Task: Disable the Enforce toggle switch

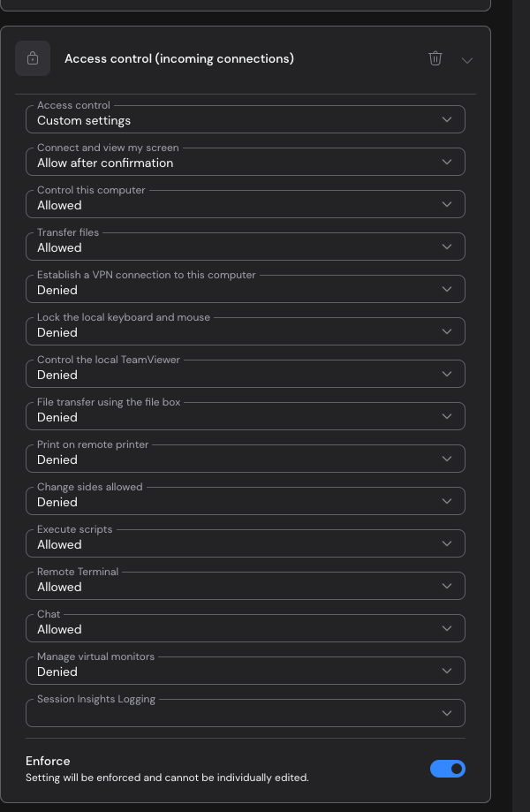Action: 448,769
